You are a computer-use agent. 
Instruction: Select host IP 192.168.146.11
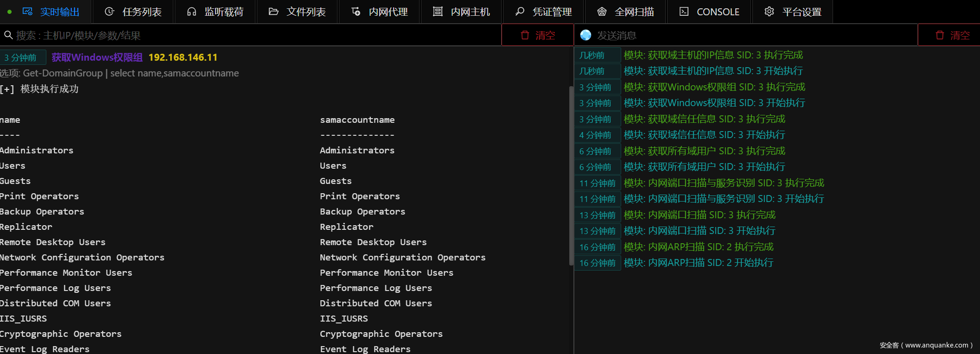click(x=183, y=57)
